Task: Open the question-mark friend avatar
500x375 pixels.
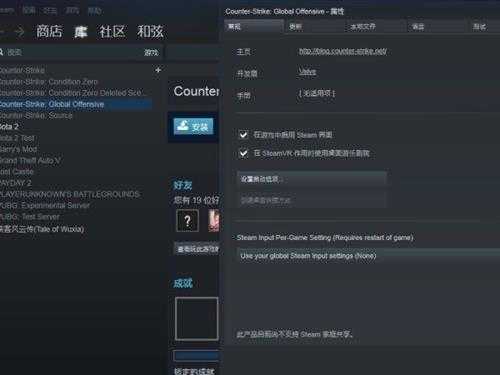Action: click(x=187, y=220)
